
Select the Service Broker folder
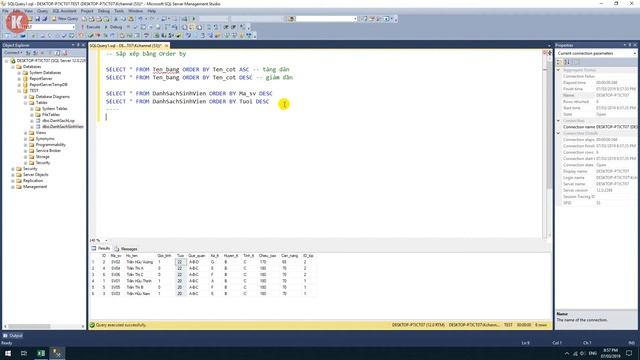point(48,151)
